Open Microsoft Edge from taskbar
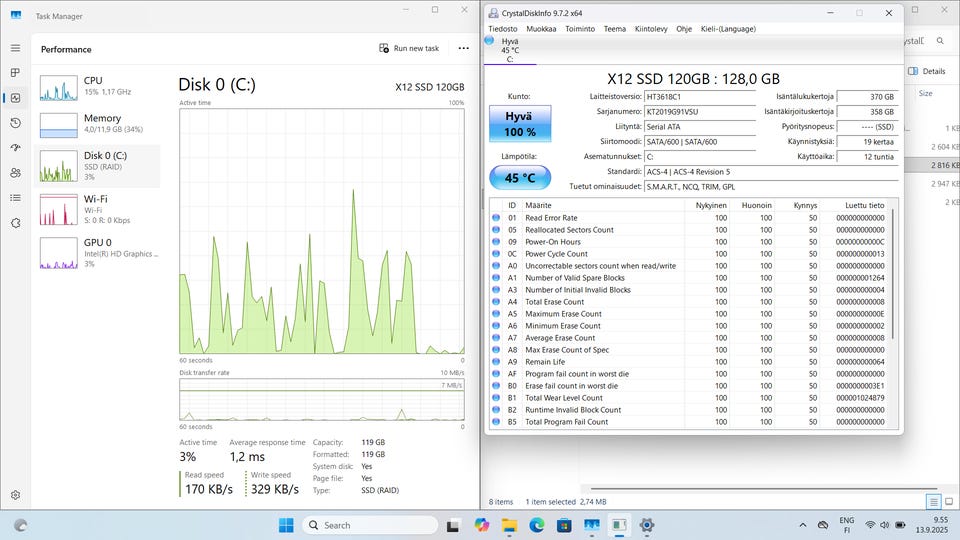The width and height of the screenshot is (960, 540). pos(537,525)
